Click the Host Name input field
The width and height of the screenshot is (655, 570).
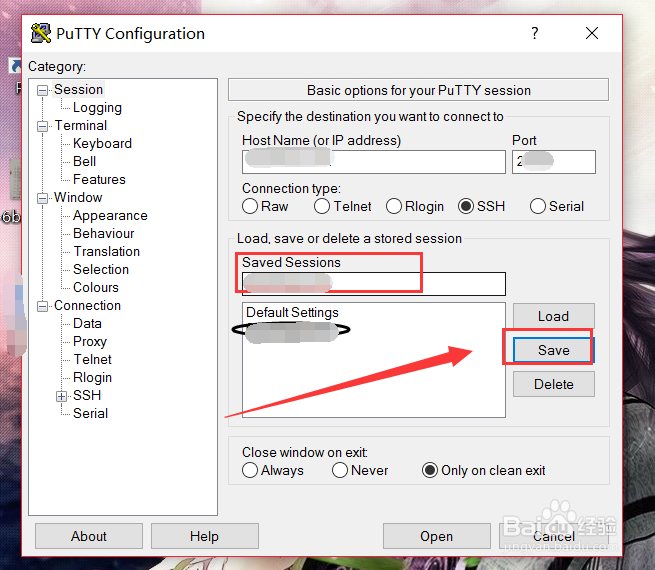[x=373, y=162]
